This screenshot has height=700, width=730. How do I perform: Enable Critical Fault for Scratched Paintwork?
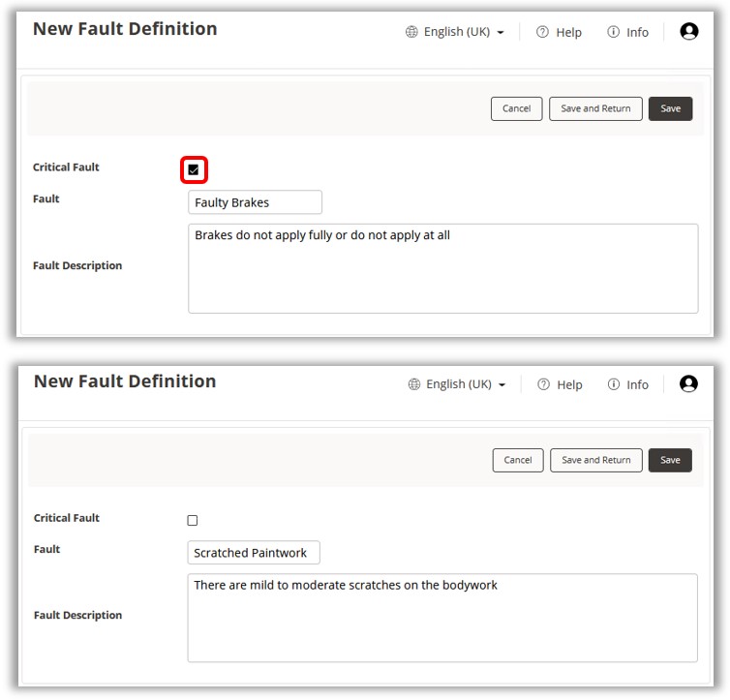[x=193, y=521]
